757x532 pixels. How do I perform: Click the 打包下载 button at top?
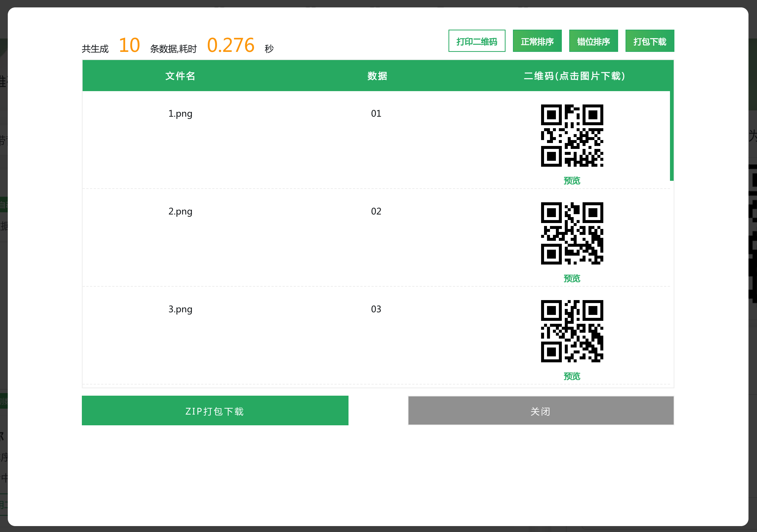[x=650, y=41]
